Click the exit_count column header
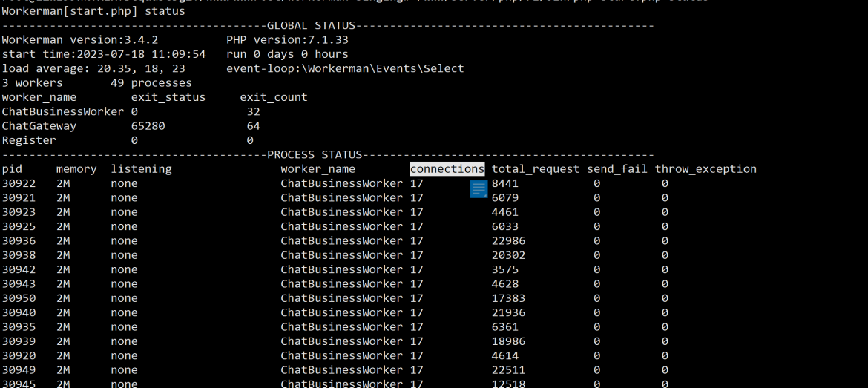The image size is (868, 388). tap(274, 97)
